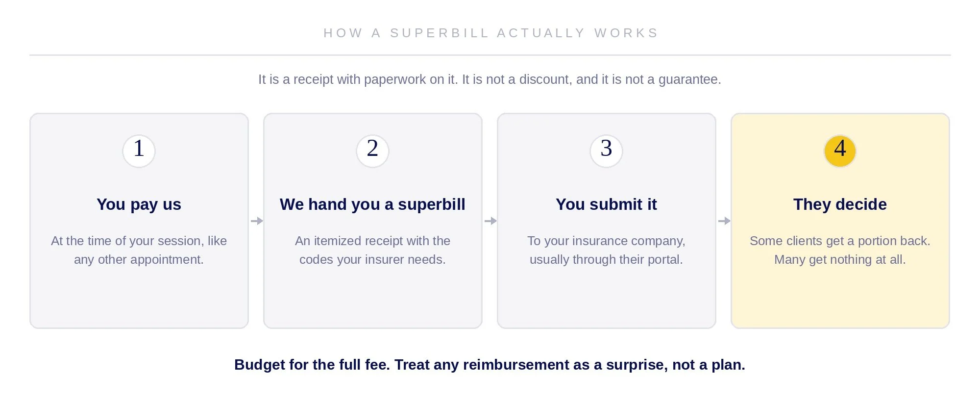Click the receipt with paperwork subtitle text
This screenshot has width=980, height=402.
[490, 79]
